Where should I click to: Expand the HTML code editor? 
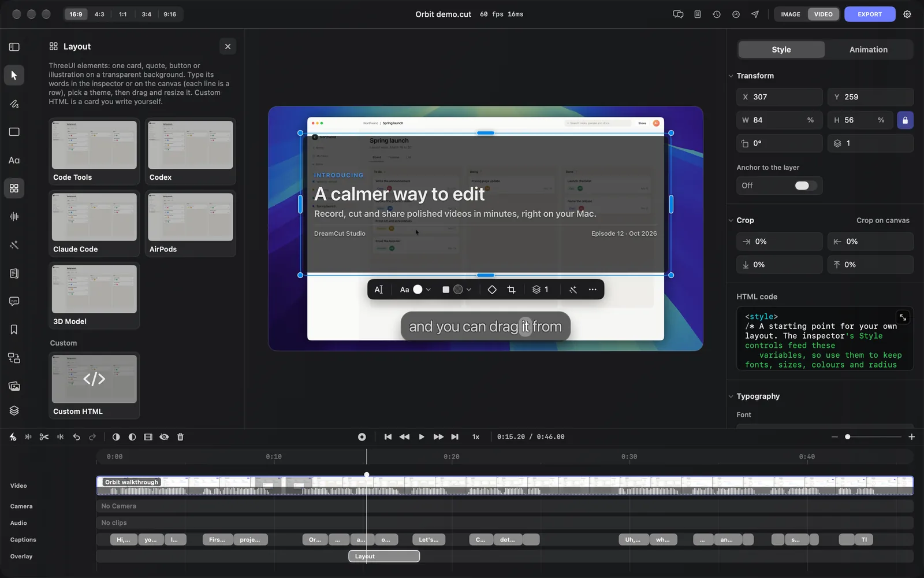pos(903,317)
